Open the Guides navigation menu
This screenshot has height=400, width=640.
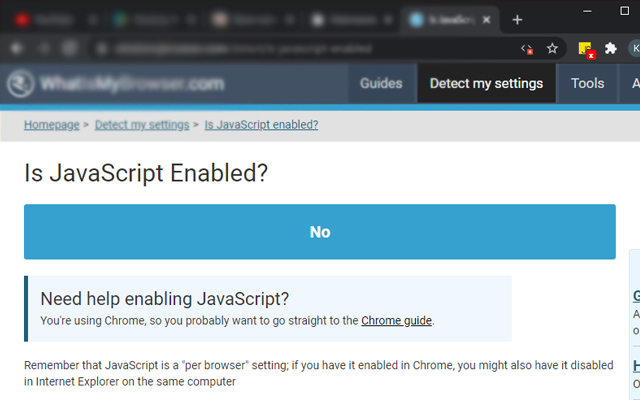[x=381, y=83]
